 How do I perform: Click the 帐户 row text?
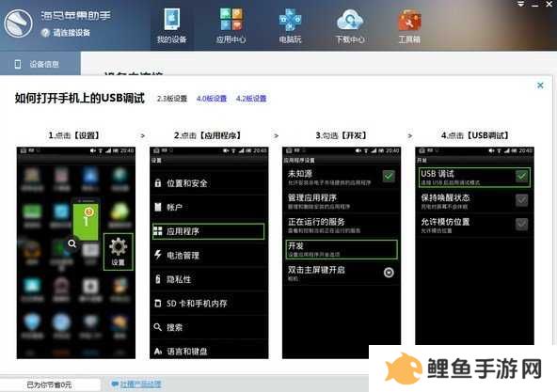175,208
